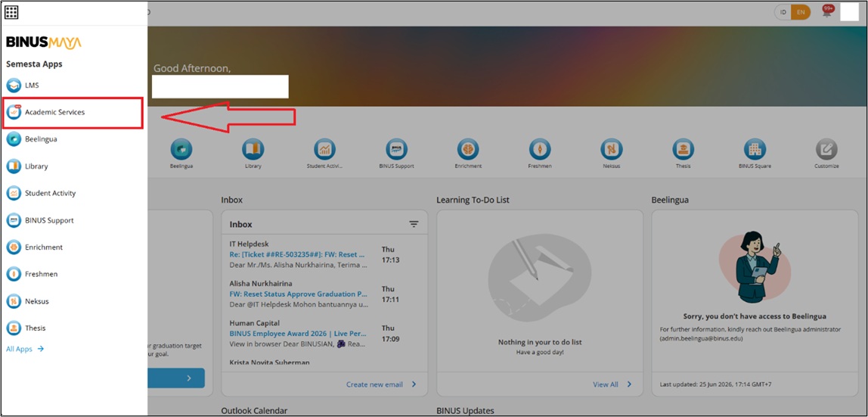Open BINUS Support icon in sidebar
This screenshot has height=417, width=868.
pos(14,220)
